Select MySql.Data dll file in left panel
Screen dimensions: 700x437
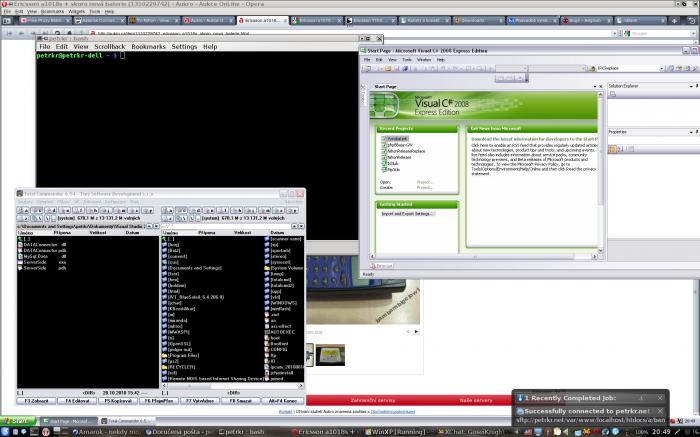tap(42, 257)
